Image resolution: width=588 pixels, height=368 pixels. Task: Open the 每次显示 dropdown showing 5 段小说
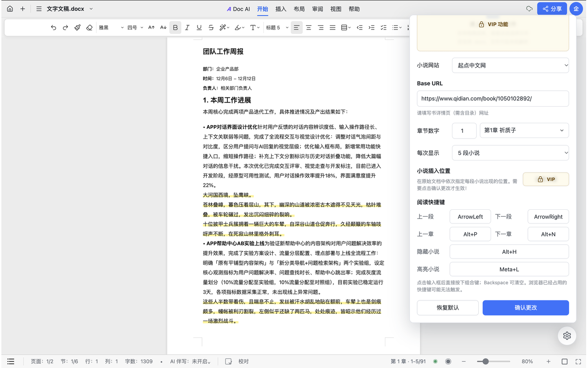(x=510, y=153)
